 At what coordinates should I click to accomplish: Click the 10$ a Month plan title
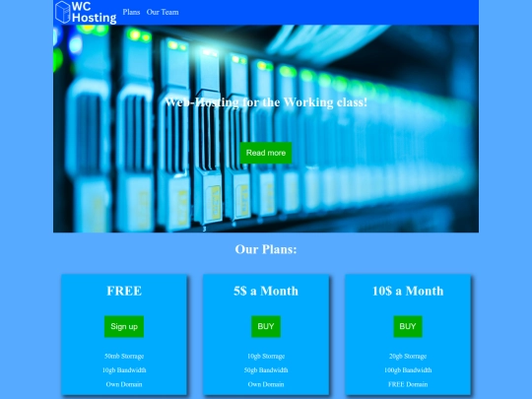tap(408, 291)
